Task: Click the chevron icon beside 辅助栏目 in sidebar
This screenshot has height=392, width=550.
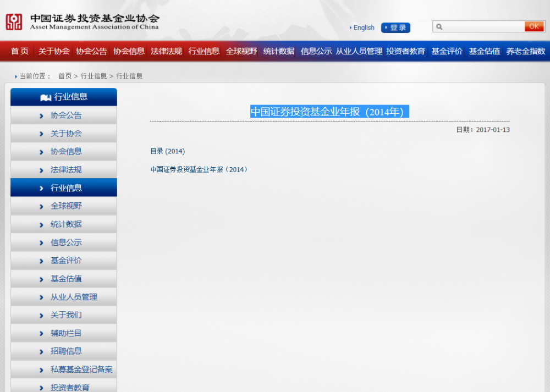Action: [x=41, y=333]
